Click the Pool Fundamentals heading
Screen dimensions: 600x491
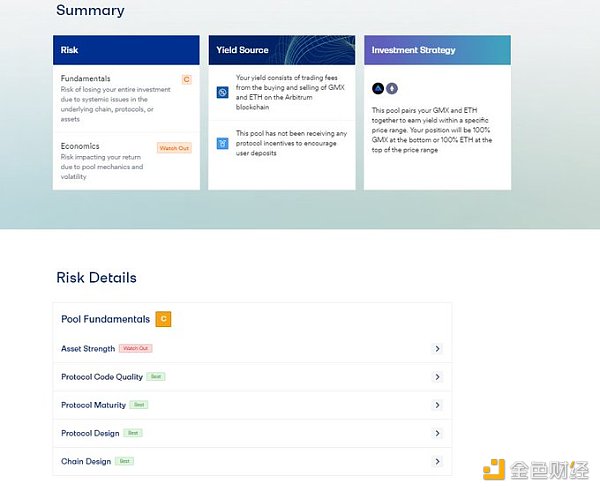(x=105, y=319)
